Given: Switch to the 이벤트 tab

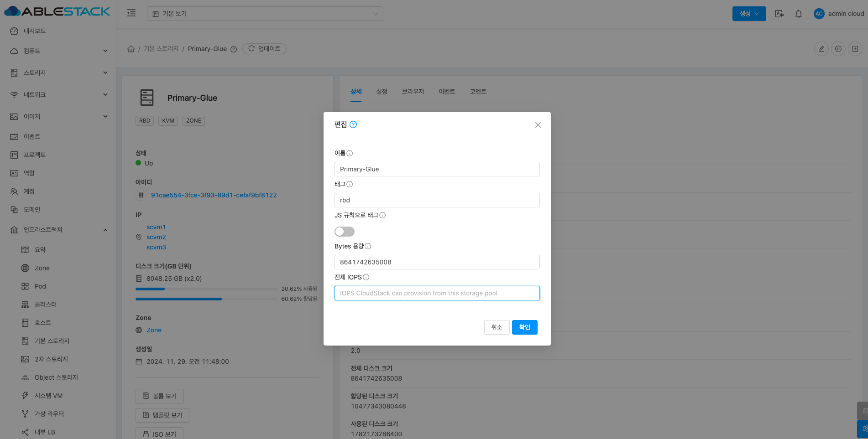Looking at the screenshot, I should coord(447,92).
